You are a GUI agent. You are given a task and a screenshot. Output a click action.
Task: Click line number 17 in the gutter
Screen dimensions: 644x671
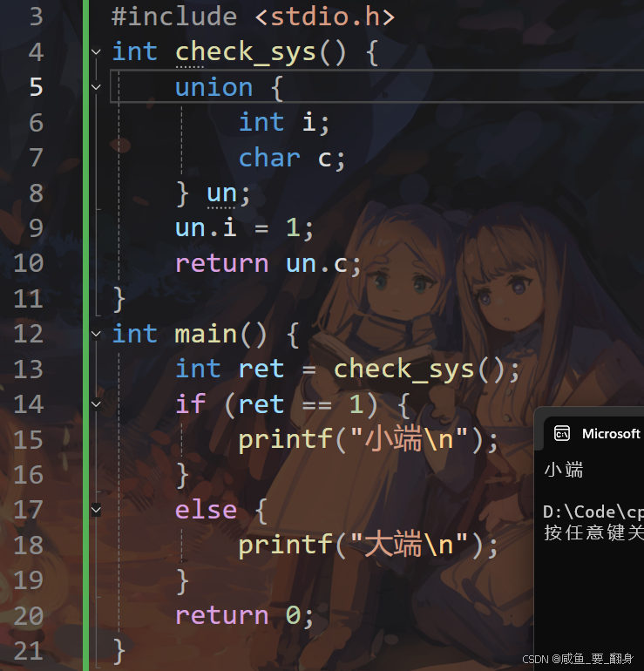pos(29,510)
